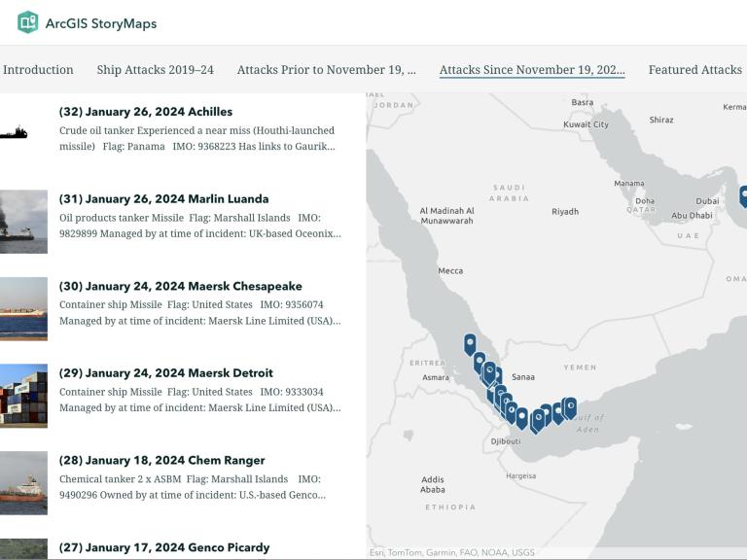Click the map pin nearest Djibouti label
Image resolution: width=747 pixels, height=560 pixels.
pos(522,418)
